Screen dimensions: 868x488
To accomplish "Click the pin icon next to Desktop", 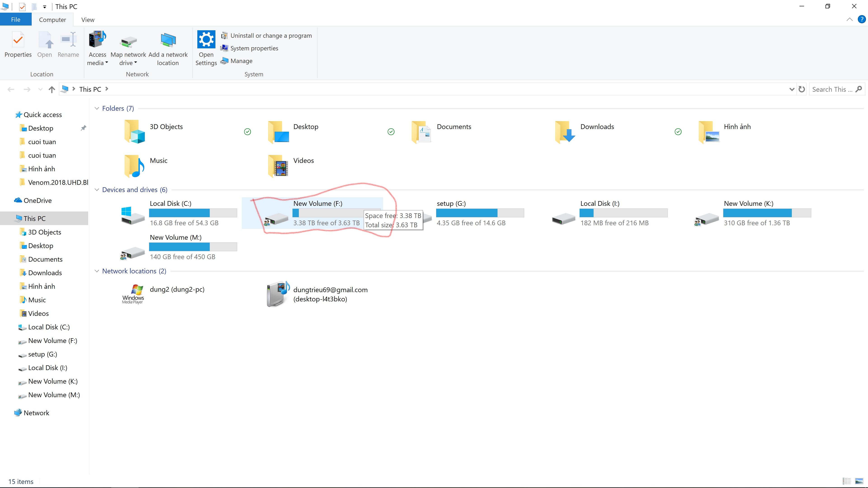I will click(x=83, y=128).
